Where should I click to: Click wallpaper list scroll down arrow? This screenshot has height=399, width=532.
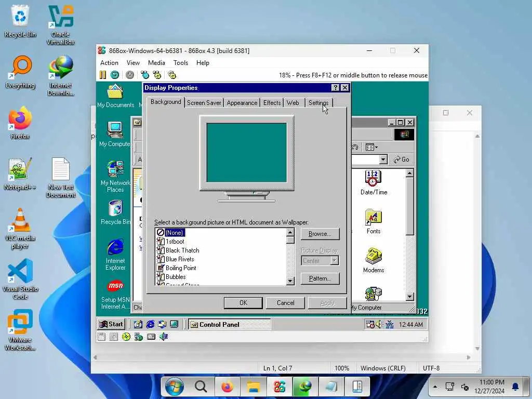point(290,281)
